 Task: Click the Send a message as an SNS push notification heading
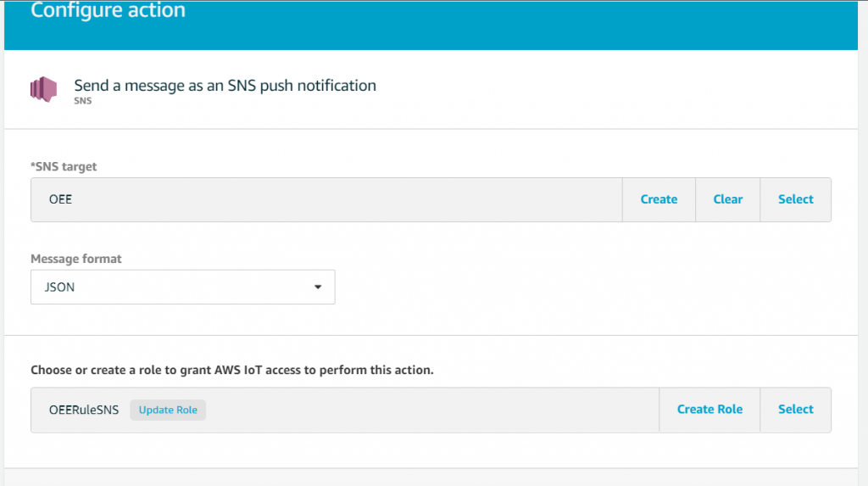(225, 86)
